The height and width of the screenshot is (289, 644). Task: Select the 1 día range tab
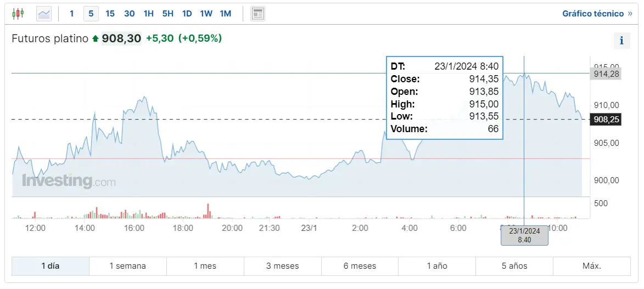(51, 266)
